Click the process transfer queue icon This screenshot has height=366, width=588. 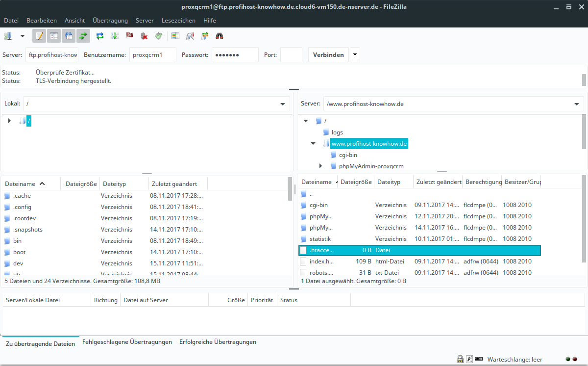click(x=115, y=36)
